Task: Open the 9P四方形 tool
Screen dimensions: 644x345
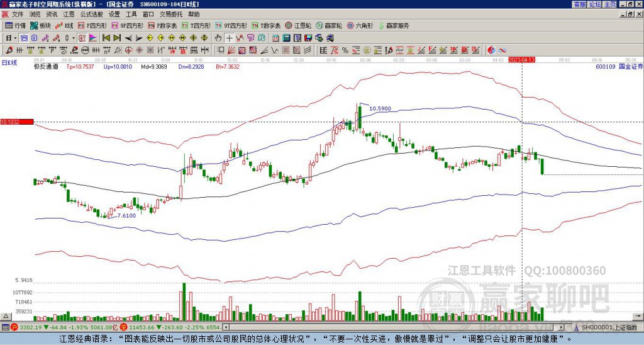Action: pyautogui.click(x=127, y=25)
